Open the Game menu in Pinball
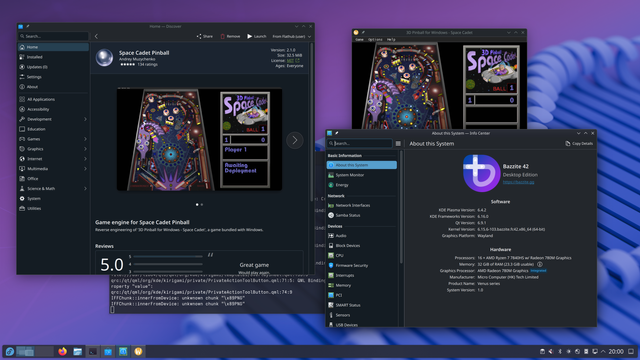 (359, 40)
